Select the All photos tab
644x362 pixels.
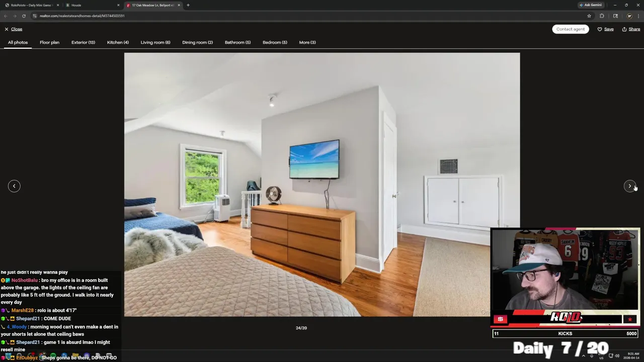click(18, 42)
